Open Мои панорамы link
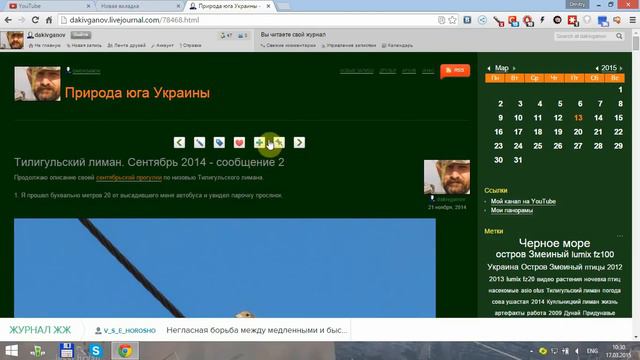This screenshot has width=640, height=360. coord(512,211)
